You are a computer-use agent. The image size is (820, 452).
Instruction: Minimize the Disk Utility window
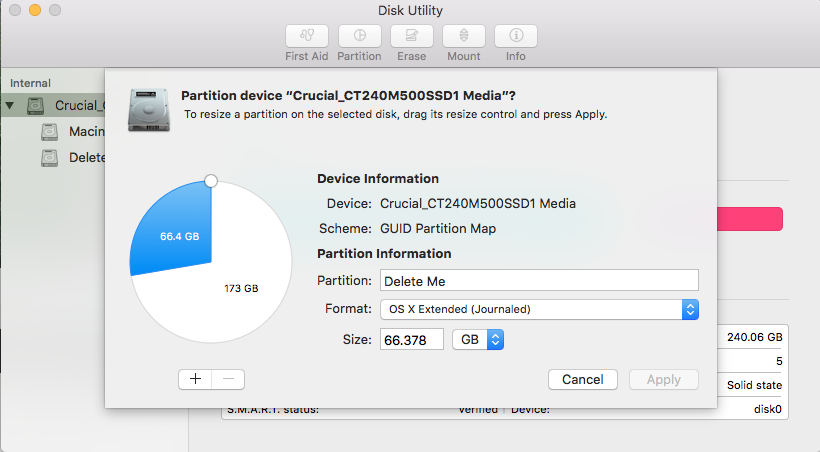click(35, 10)
